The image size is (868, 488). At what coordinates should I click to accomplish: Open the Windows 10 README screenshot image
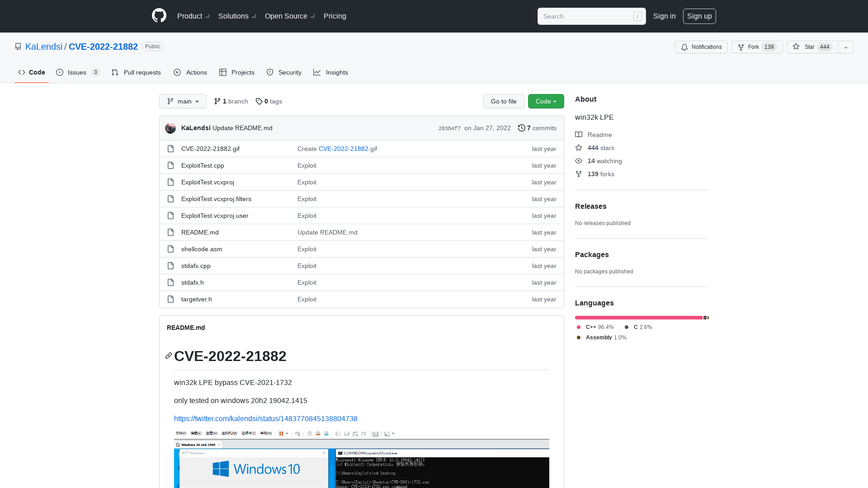pos(362,459)
